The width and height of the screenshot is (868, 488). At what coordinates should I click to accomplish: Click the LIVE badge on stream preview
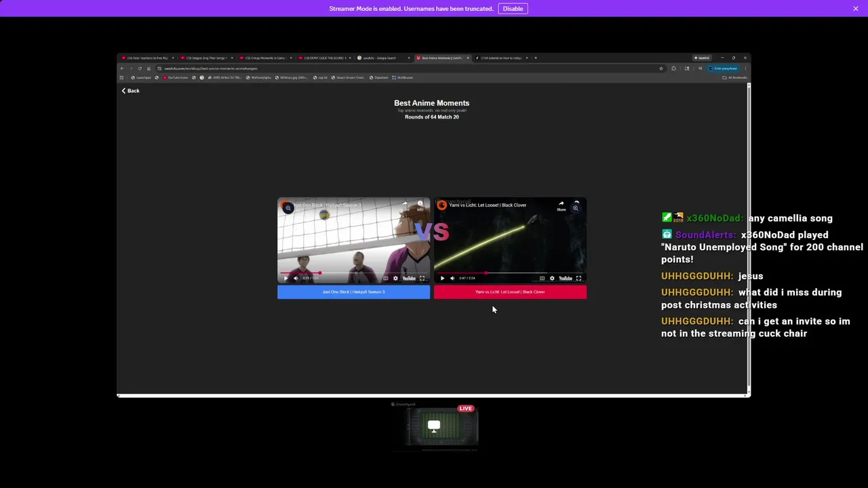[x=465, y=409]
